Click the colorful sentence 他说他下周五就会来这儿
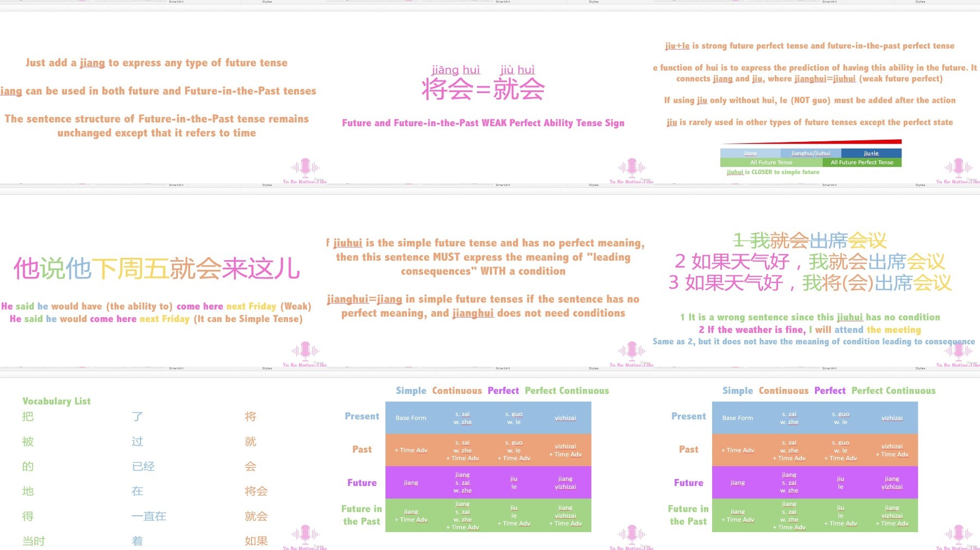The image size is (980, 550). (157, 268)
